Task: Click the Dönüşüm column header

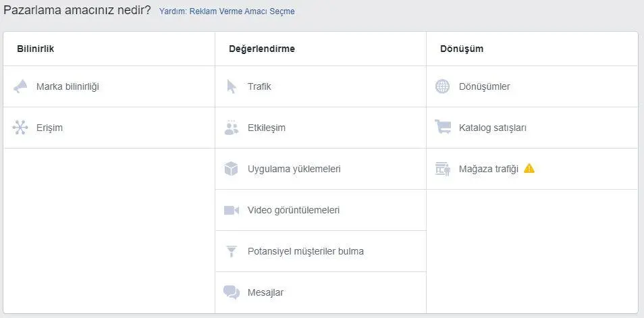Action: click(462, 49)
